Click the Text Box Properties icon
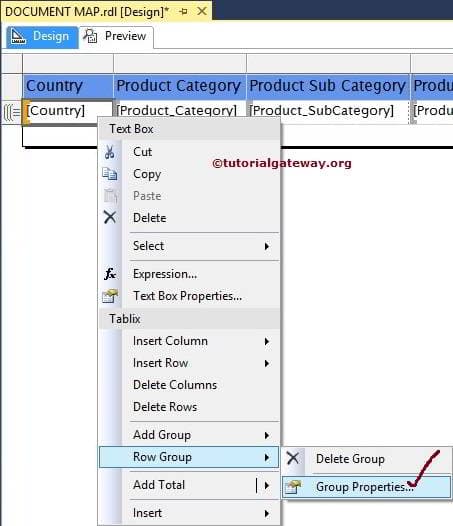Screen dimensions: 453x526 [x=110, y=296]
